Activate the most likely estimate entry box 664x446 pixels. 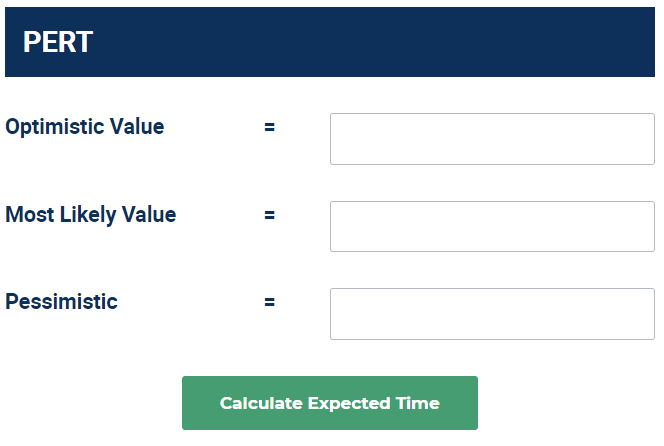pyautogui.click(x=492, y=226)
